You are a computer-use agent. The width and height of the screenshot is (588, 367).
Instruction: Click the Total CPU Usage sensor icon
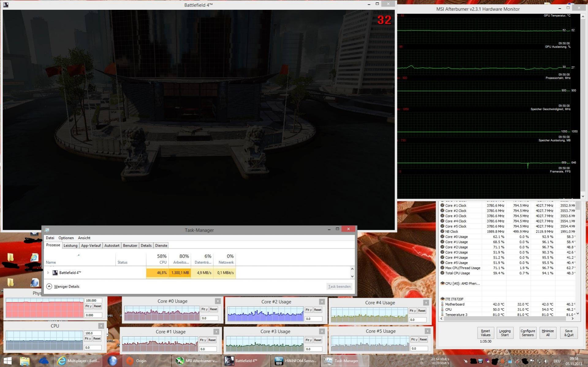click(442, 273)
